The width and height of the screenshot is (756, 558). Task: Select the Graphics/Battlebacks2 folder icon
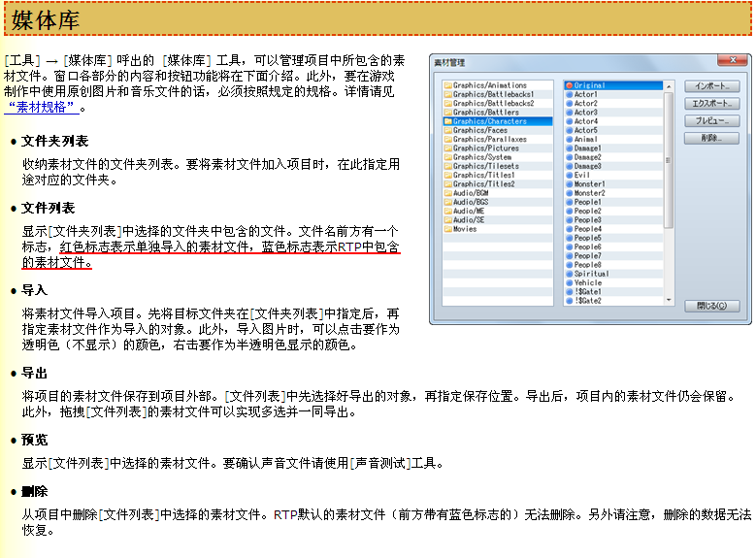tap(447, 103)
